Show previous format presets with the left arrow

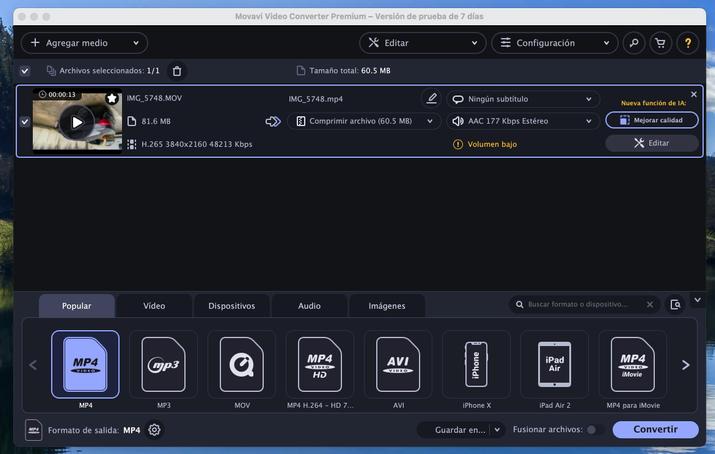pos(33,365)
